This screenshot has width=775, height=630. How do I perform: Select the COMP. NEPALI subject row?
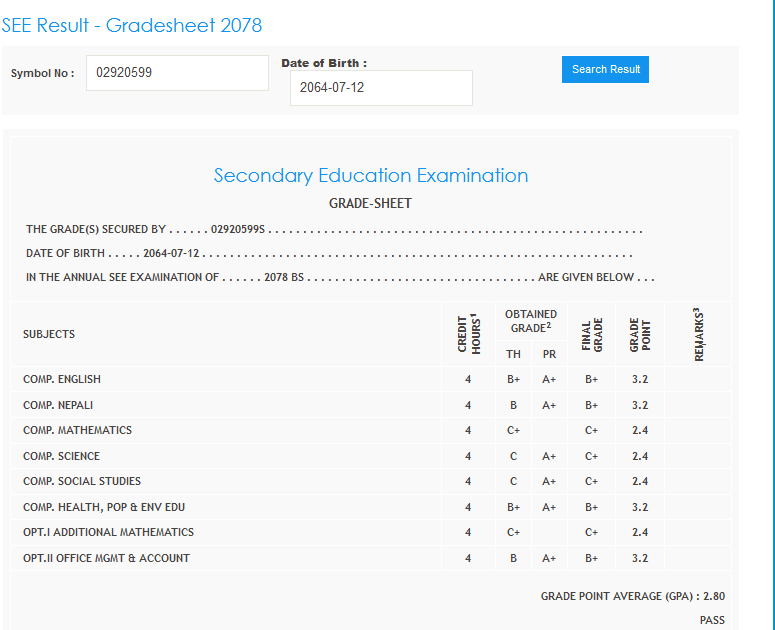pos(58,405)
